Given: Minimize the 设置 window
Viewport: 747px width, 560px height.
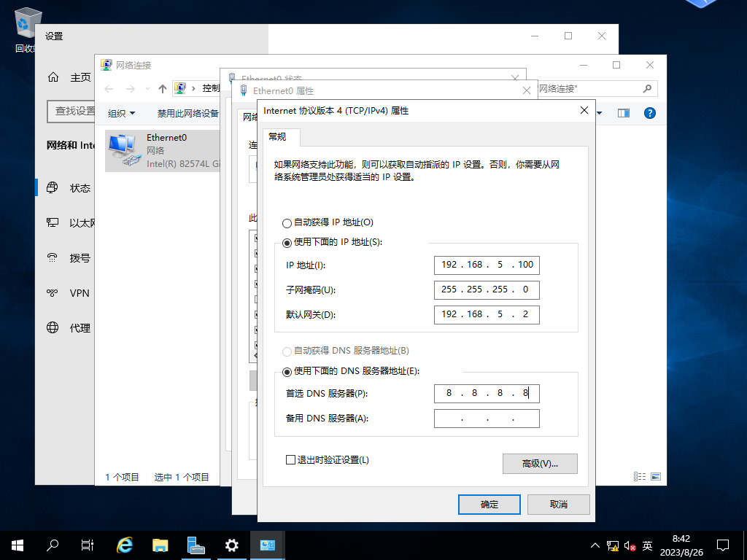Looking at the screenshot, I should pyautogui.click(x=535, y=36).
